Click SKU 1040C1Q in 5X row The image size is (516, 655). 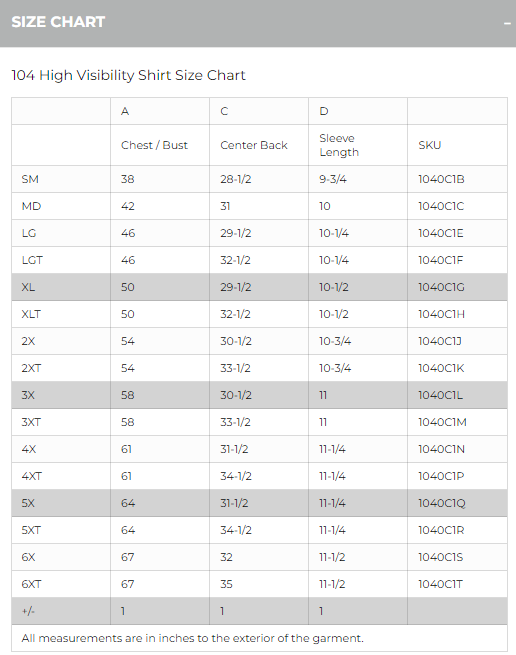[442, 503]
